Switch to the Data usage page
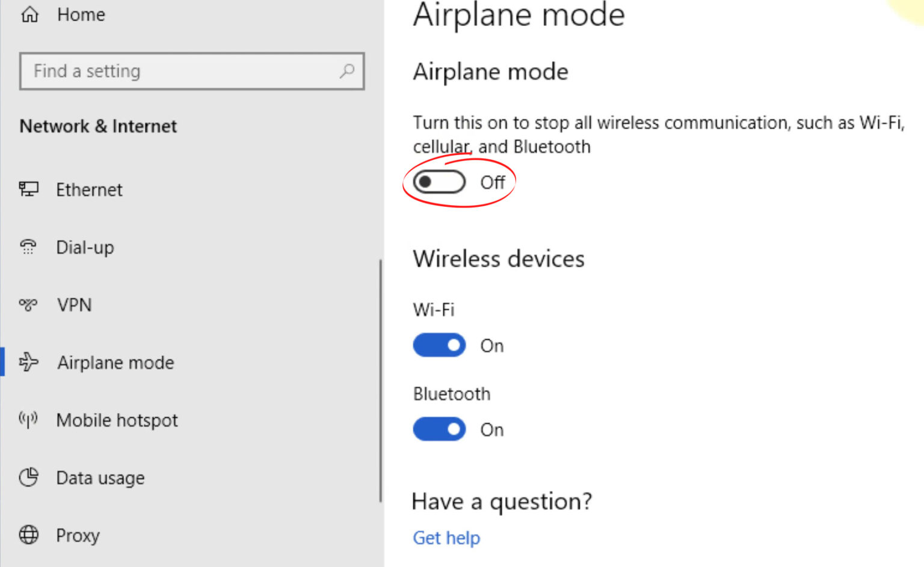The width and height of the screenshot is (924, 567). [100, 477]
